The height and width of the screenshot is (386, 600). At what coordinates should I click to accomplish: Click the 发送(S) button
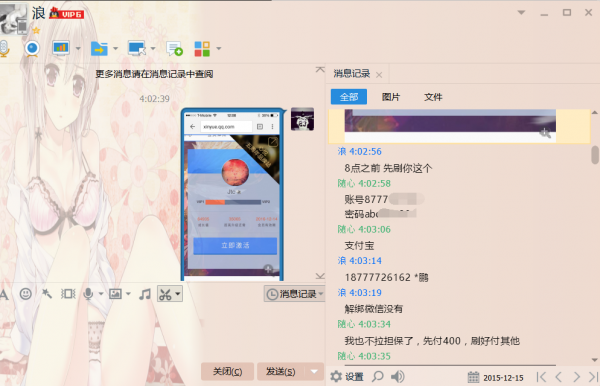pos(280,371)
